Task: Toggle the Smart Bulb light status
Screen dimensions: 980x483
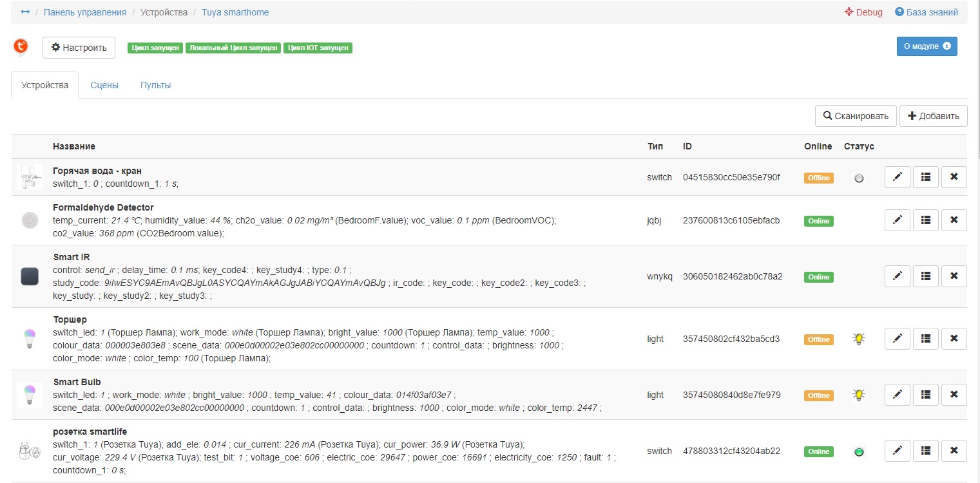Action: coord(858,395)
